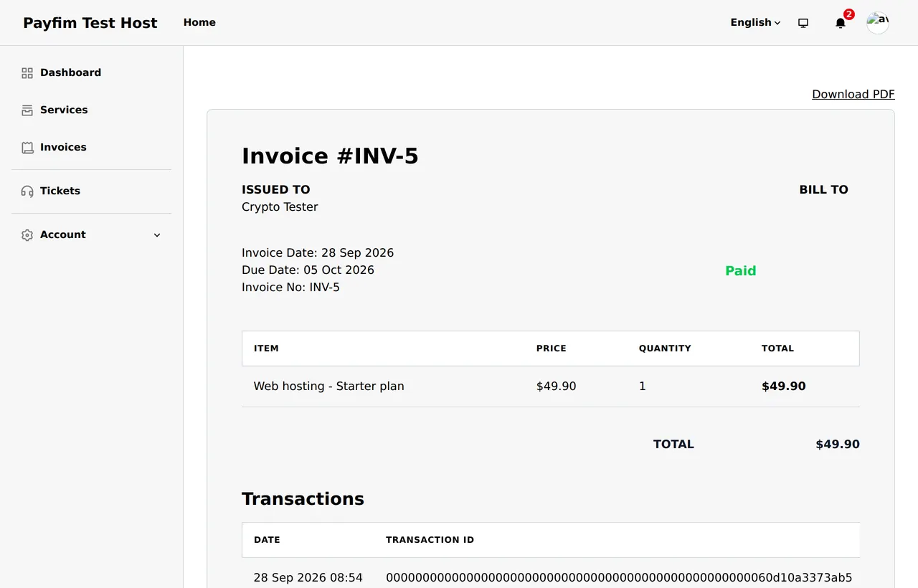The height and width of the screenshot is (588, 918).
Task: Go to Home in top navigation
Action: (x=199, y=22)
